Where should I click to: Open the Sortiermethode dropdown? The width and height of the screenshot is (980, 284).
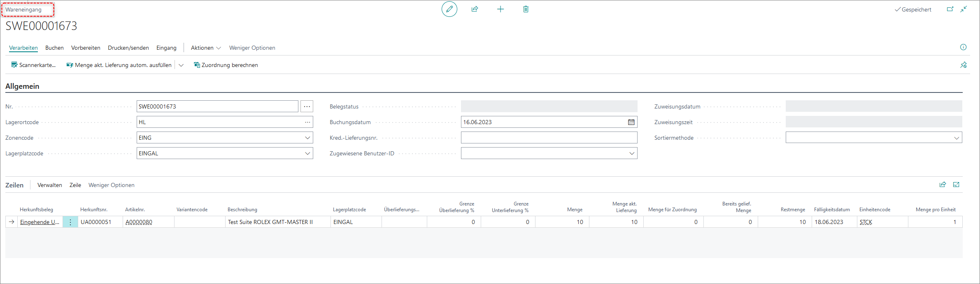point(957,138)
